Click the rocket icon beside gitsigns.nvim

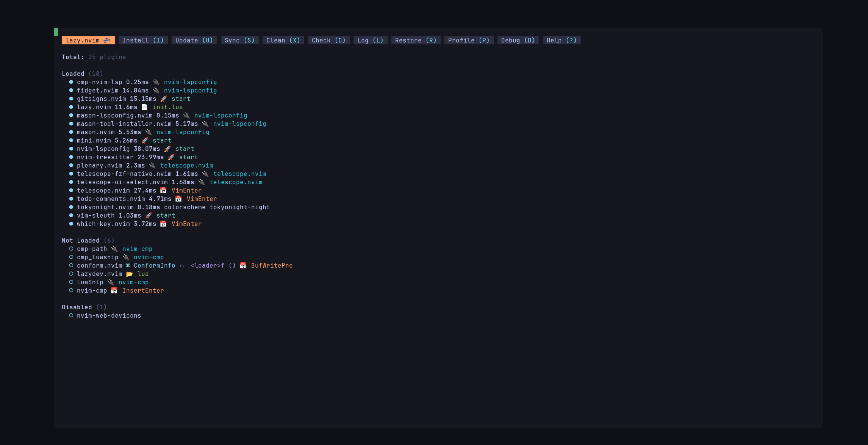coord(163,99)
